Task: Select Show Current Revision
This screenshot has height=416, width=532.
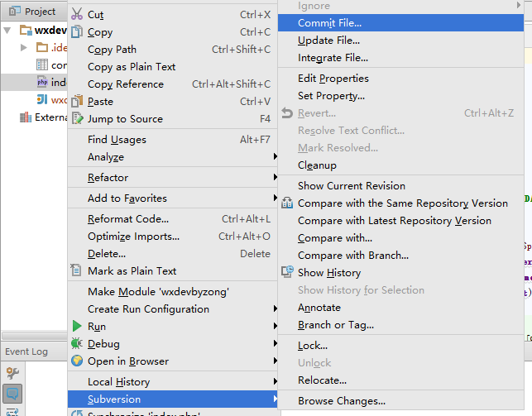Action: 400,185
